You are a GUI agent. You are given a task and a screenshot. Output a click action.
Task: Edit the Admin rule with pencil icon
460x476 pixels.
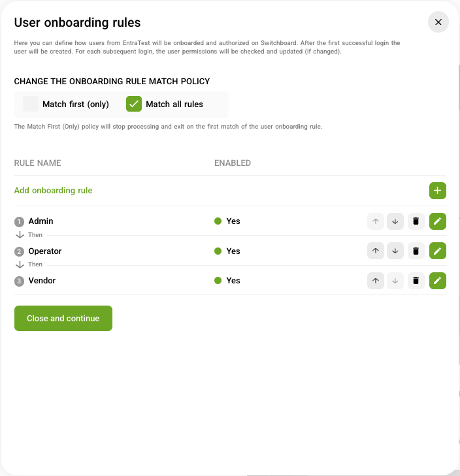pos(438,221)
